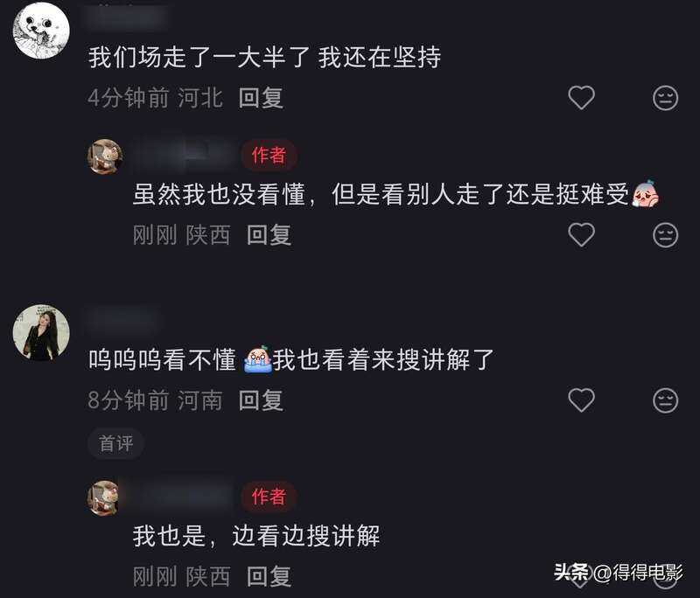Image resolution: width=700 pixels, height=598 pixels.
Task: Like the Hebei comment about people leaving
Action: coord(581,97)
